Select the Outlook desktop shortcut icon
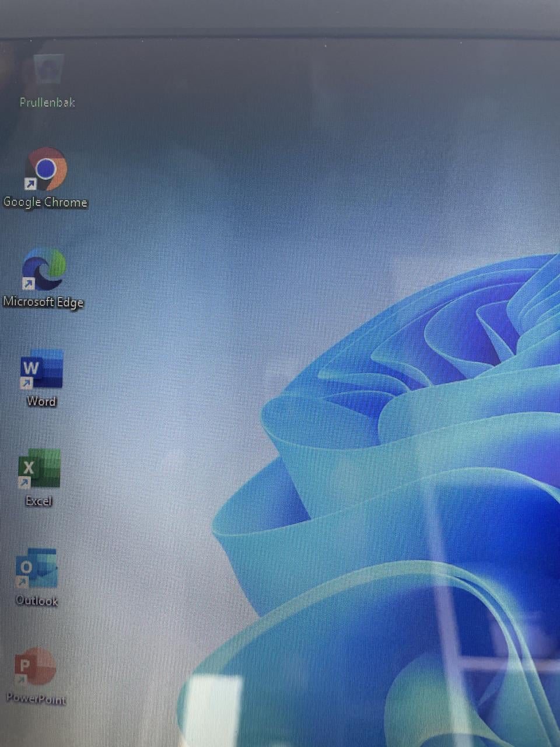Viewport: 560px width, 747px height. (x=37, y=568)
